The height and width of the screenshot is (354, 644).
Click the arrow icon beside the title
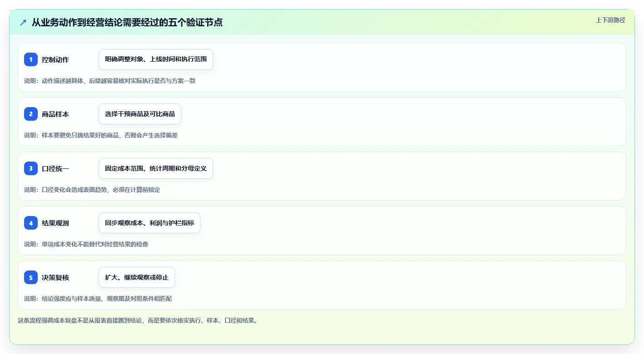pos(23,22)
